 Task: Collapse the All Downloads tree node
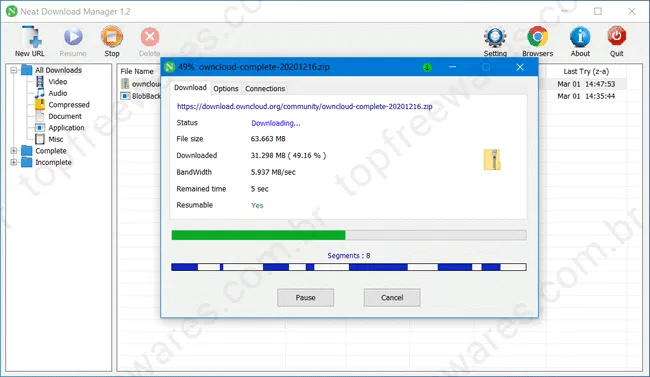pyautogui.click(x=13, y=70)
